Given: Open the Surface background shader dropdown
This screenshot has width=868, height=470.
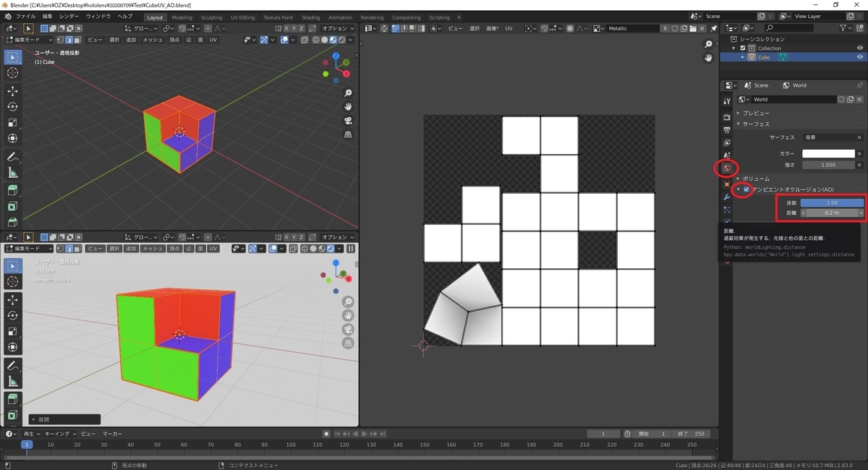Looking at the screenshot, I should click(831, 137).
